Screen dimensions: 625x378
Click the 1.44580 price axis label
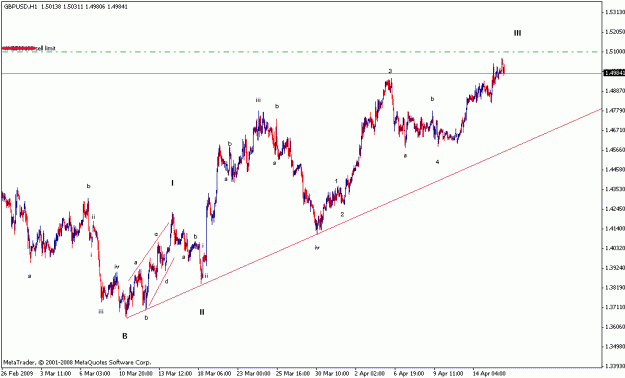615,169
